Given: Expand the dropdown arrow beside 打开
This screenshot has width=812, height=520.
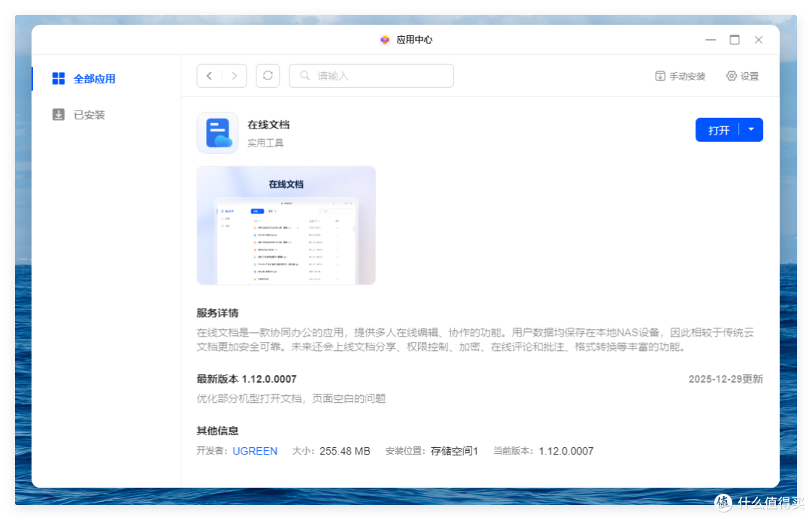Looking at the screenshot, I should pyautogui.click(x=751, y=129).
